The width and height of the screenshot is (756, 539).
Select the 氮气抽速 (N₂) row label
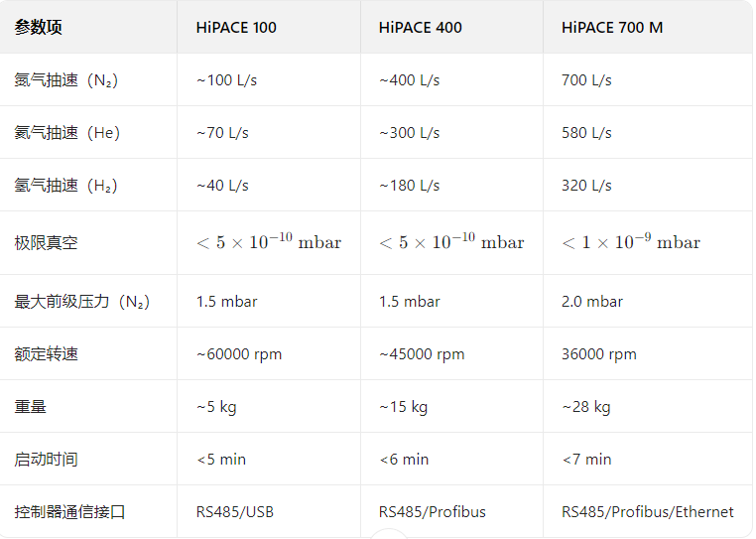[x=66, y=80]
